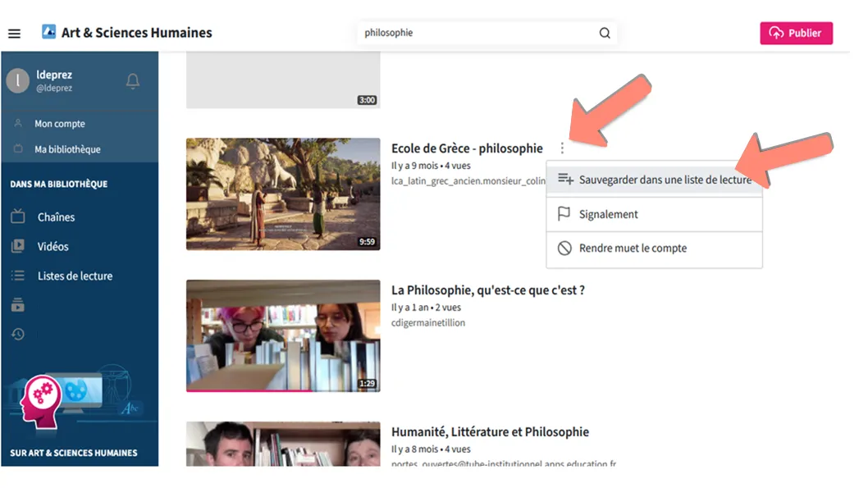Screen dimensions: 868x488
Task: Open the three-dot menu for Ecole de Grèce
Action: 562,148
